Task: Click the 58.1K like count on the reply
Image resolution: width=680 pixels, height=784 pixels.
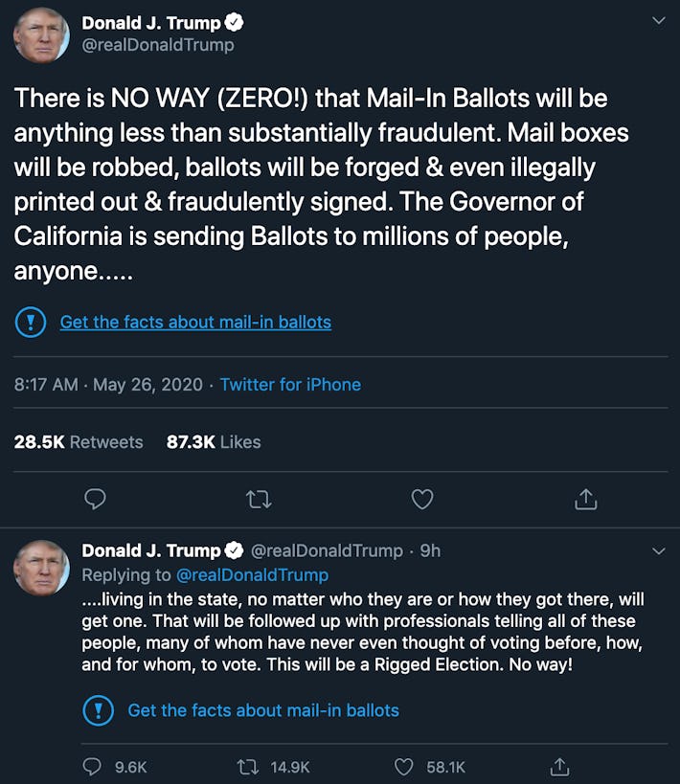Action: pyautogui.click(x=442, y=766)
